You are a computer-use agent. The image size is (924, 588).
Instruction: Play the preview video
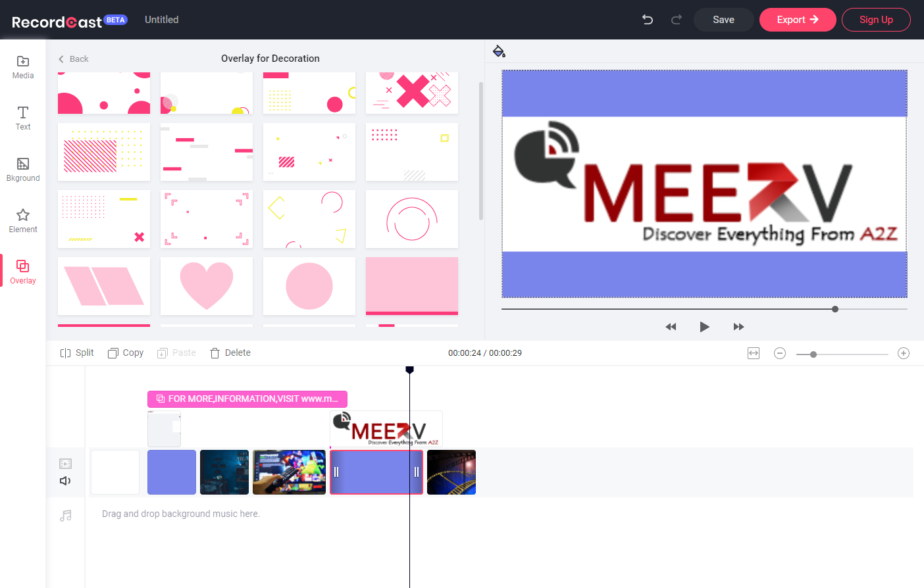tap(704, 327)
